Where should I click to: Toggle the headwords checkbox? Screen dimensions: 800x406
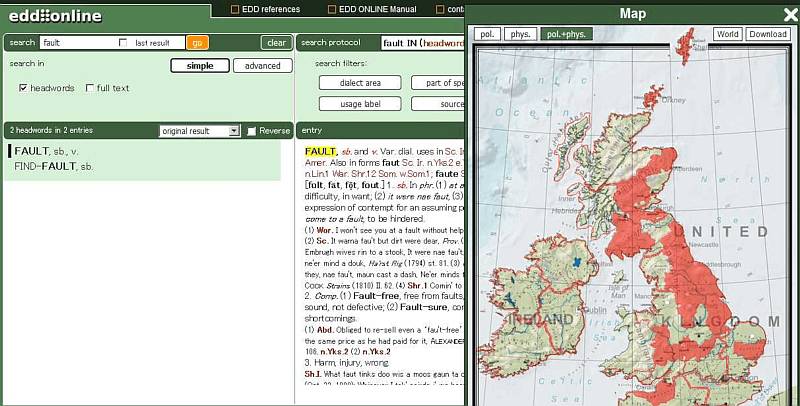coord(23,88)
